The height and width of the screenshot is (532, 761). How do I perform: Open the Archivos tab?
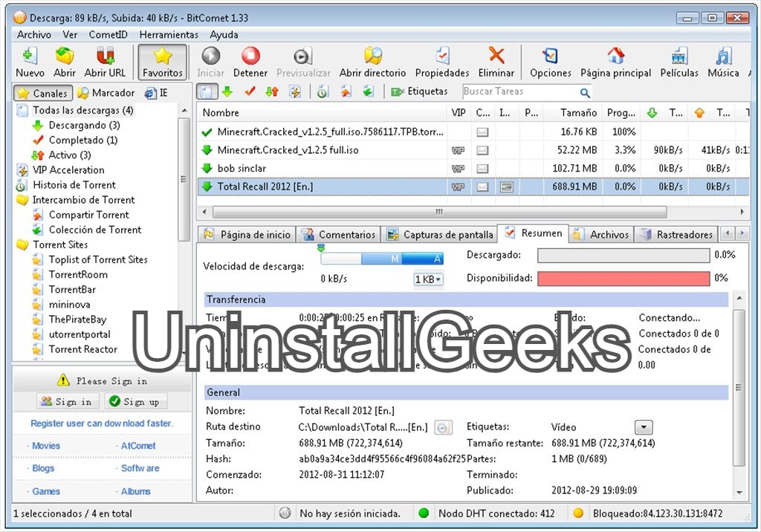600,235
